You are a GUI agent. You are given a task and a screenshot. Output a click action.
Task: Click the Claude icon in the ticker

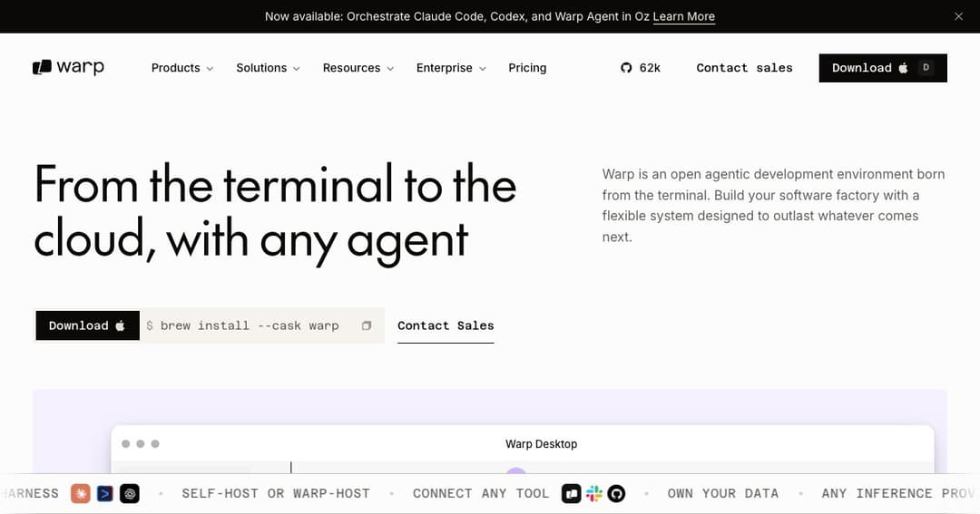tap(81, 493)
